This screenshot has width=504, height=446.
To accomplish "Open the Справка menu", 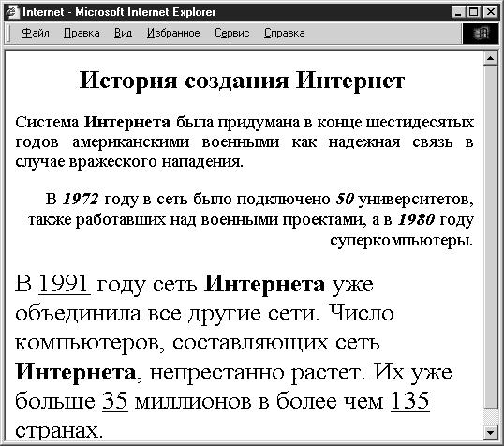I will click(x=285, y=33).
